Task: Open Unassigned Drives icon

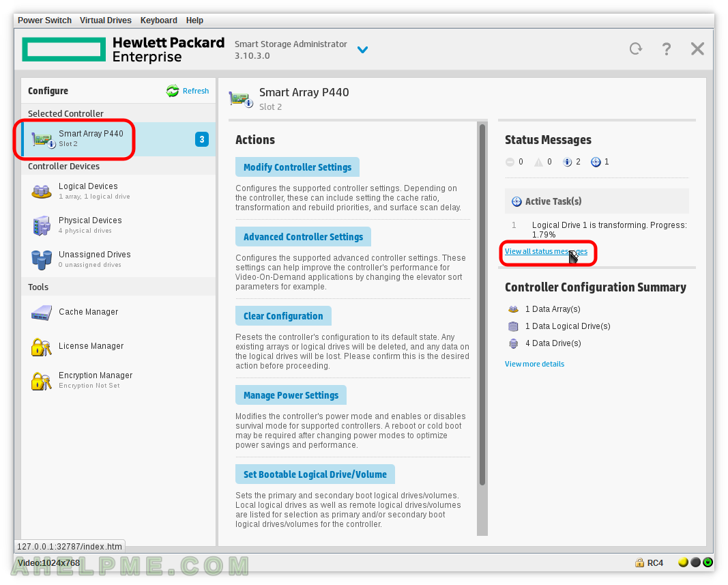Action: click(x=42, y=260)
